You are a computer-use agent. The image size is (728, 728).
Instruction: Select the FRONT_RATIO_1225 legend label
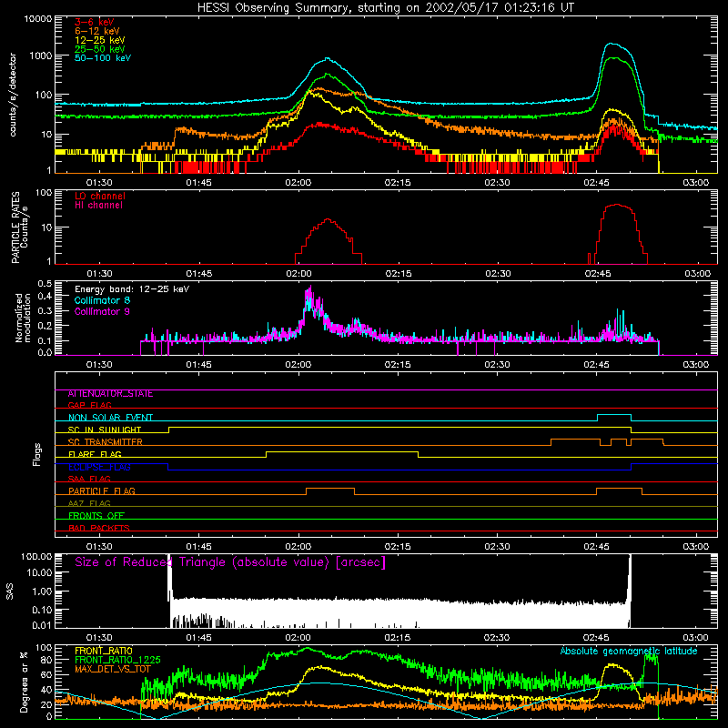pos(117,660)
